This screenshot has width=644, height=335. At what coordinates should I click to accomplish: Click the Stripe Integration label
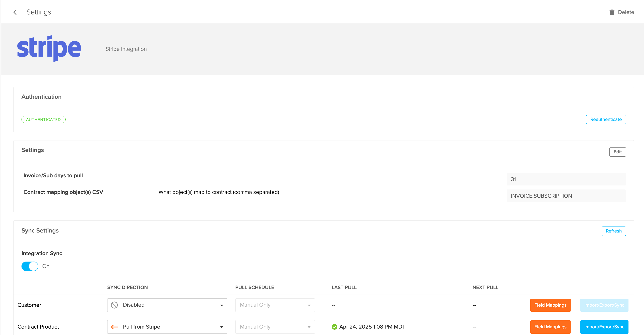pos(126,49)
